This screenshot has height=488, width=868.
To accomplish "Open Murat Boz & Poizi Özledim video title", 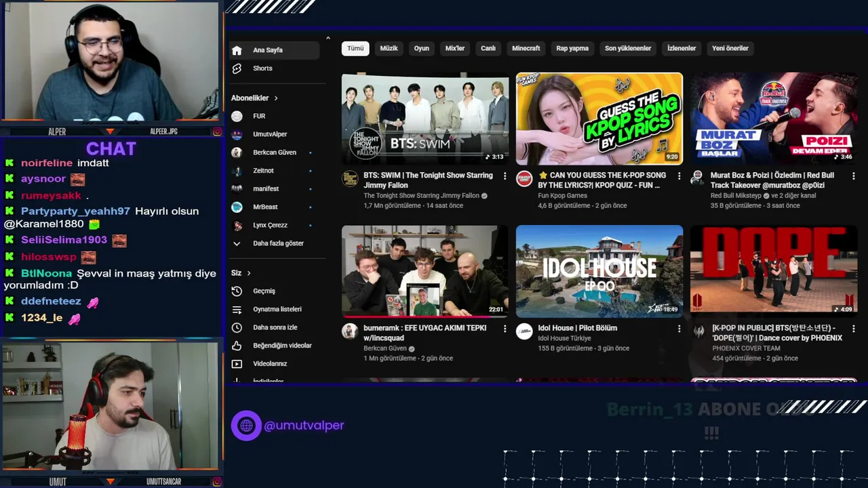I will click(x=772, y=180).
